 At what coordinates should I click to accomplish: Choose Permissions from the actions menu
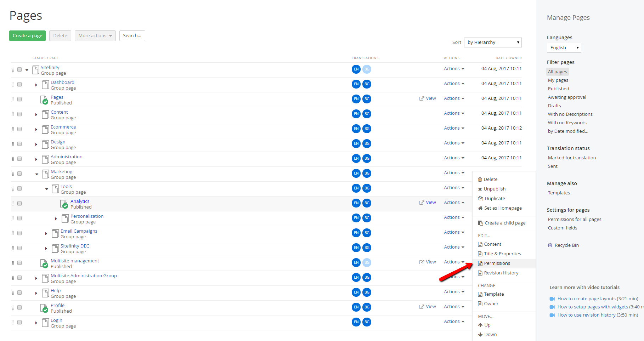point(504,263)
